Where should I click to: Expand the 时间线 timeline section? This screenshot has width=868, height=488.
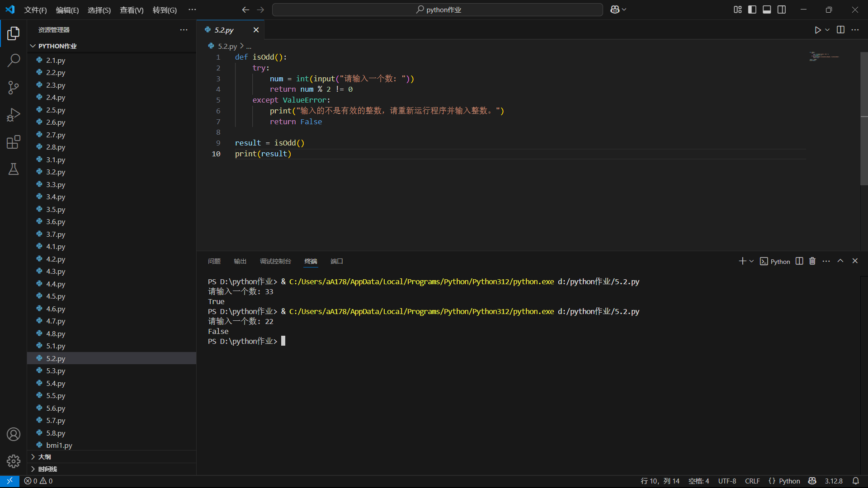(47, 469)
